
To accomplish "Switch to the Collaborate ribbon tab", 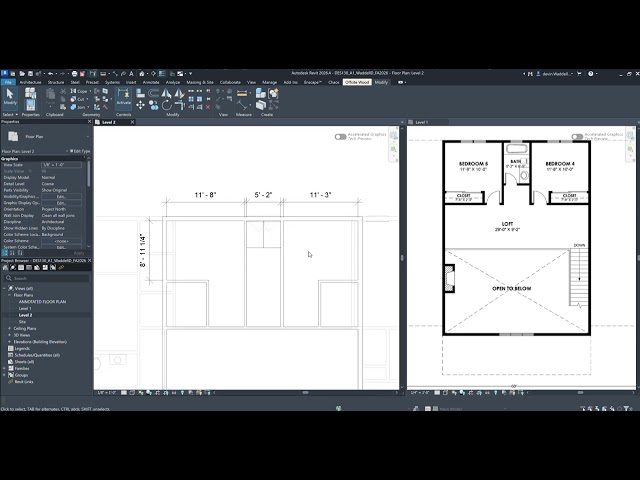I will (x=230, y=82).
